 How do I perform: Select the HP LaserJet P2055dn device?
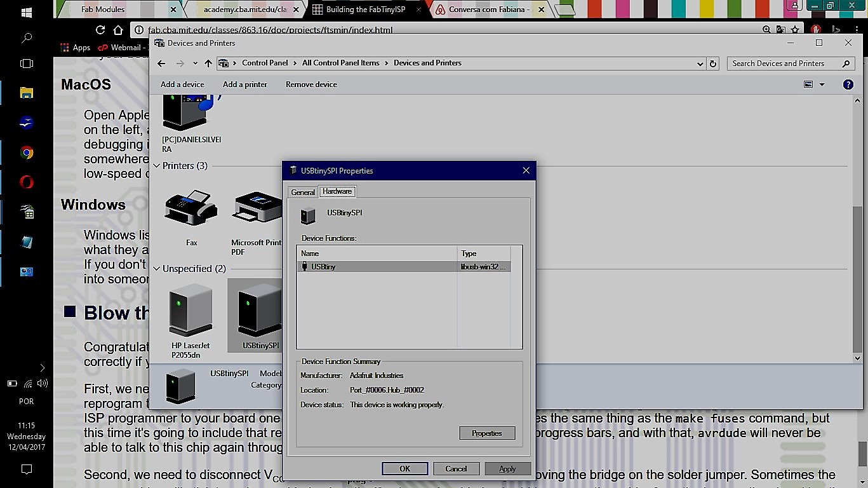[x=190, y=320]
